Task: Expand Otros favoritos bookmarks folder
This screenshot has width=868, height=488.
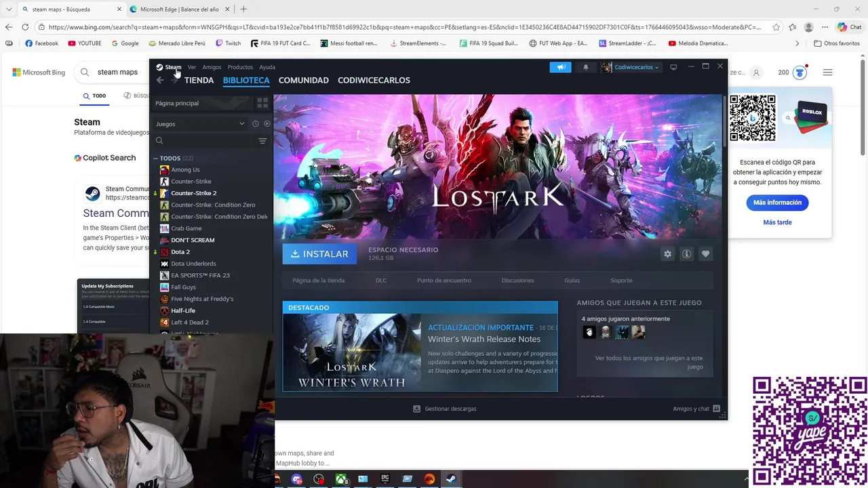Action: 837,43
